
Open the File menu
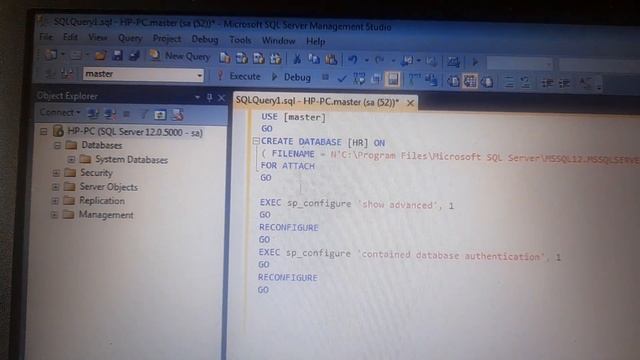pyautogui.click(x=46, y=37)
